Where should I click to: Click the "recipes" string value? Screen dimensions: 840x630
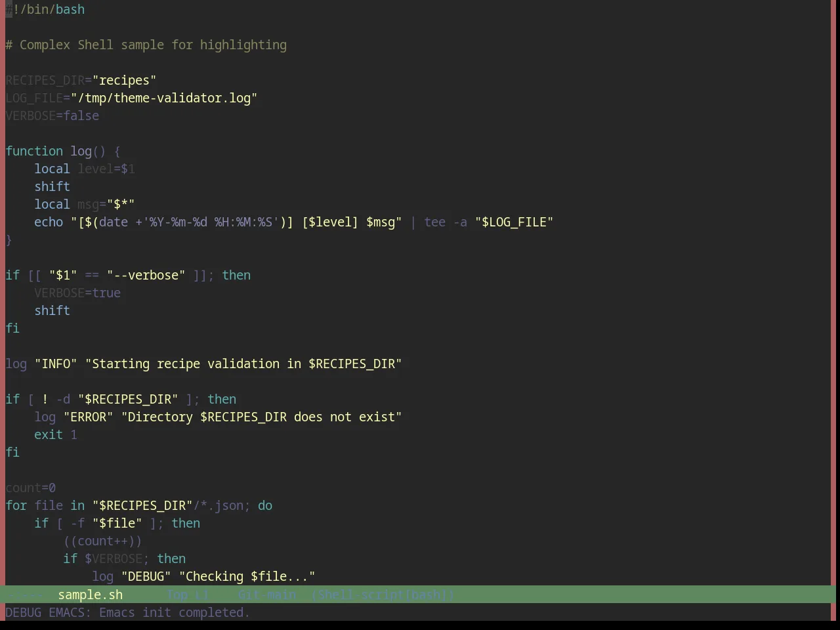(125, 81)
